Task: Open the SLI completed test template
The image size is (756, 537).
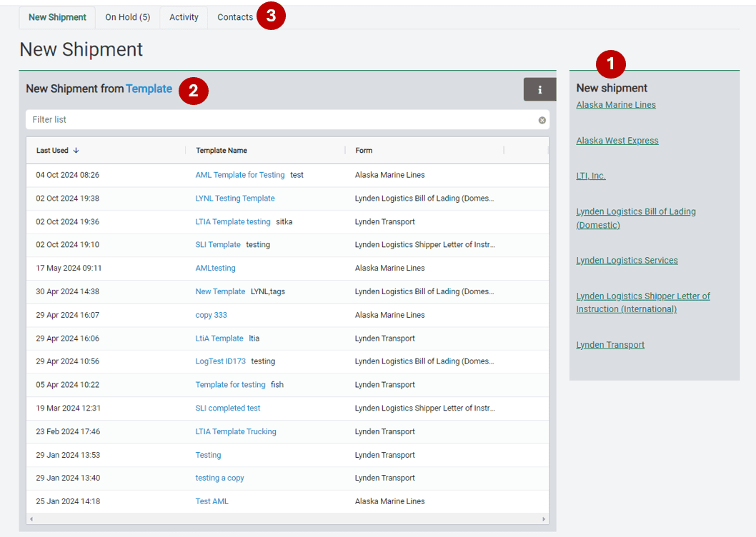Action: point(227,408)
